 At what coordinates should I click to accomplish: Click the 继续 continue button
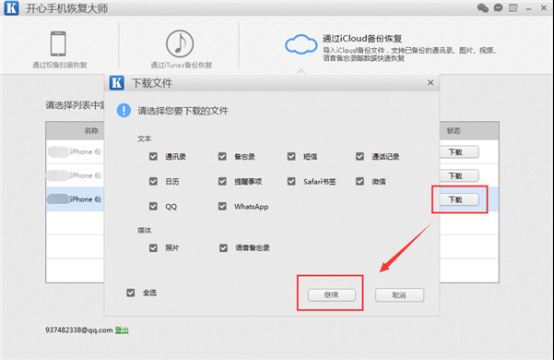[x=331, y=295]
